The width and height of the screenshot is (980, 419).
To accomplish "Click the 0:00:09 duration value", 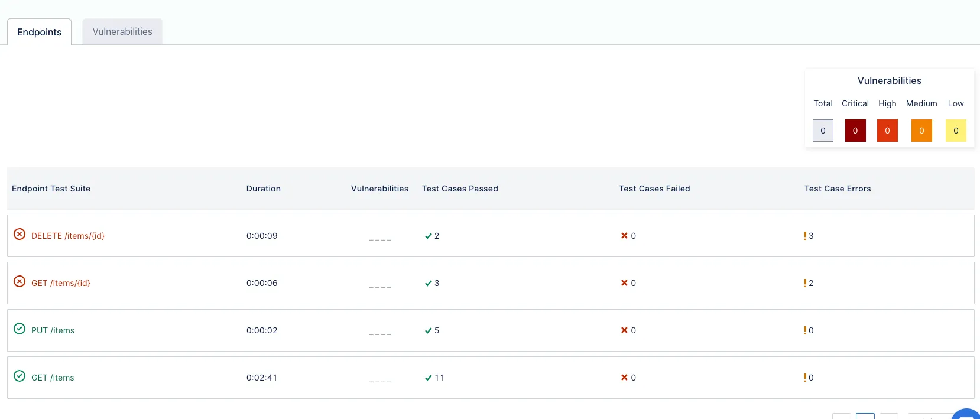I will coord(262,236).
